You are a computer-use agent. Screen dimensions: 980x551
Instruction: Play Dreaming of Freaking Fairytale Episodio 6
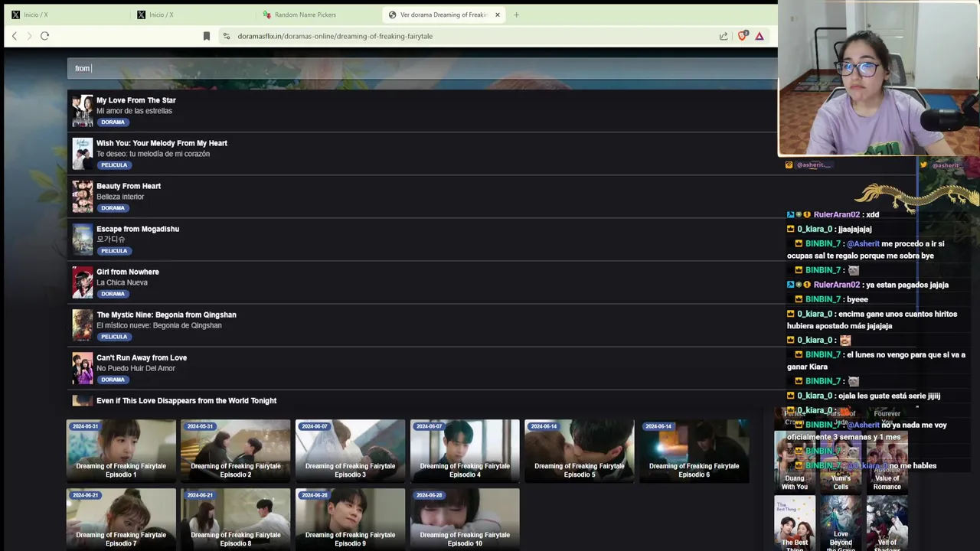[x=694, y=451]
